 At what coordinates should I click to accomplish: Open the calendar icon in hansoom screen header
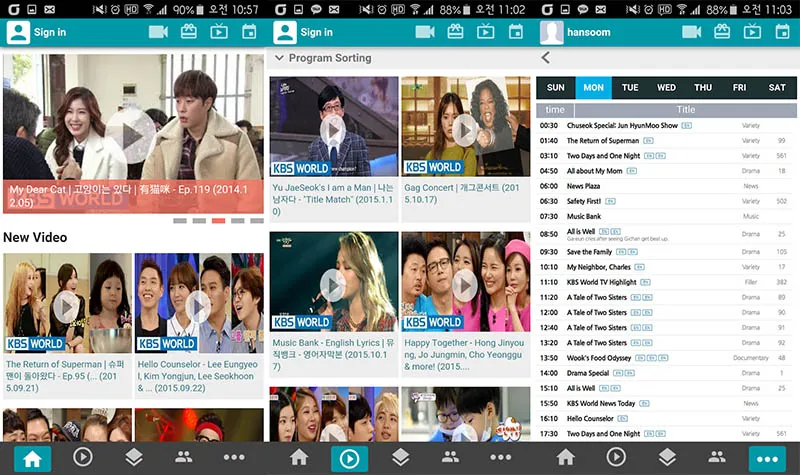(x=782, y=32)
